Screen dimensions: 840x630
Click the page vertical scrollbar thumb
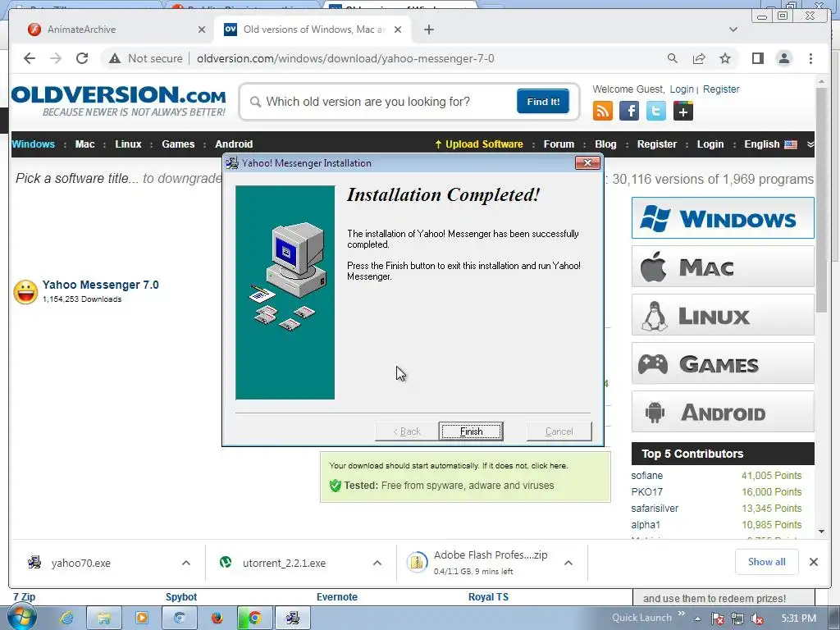820,199
